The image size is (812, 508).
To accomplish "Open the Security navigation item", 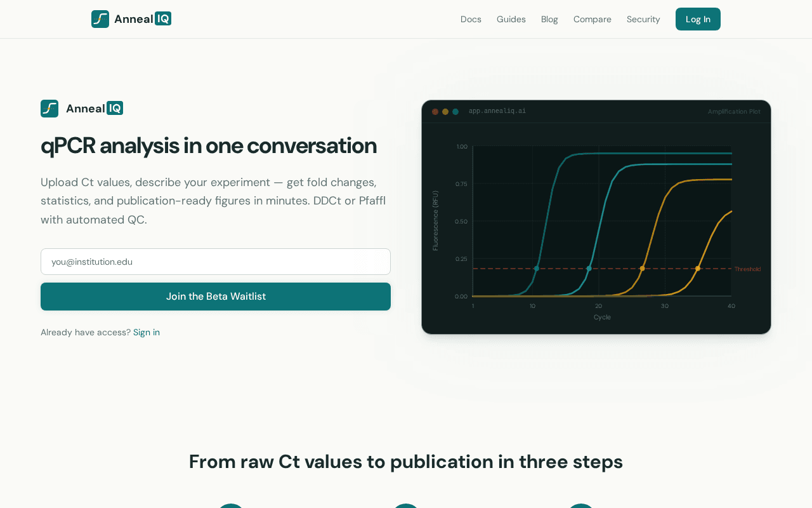I will [643, 19].
